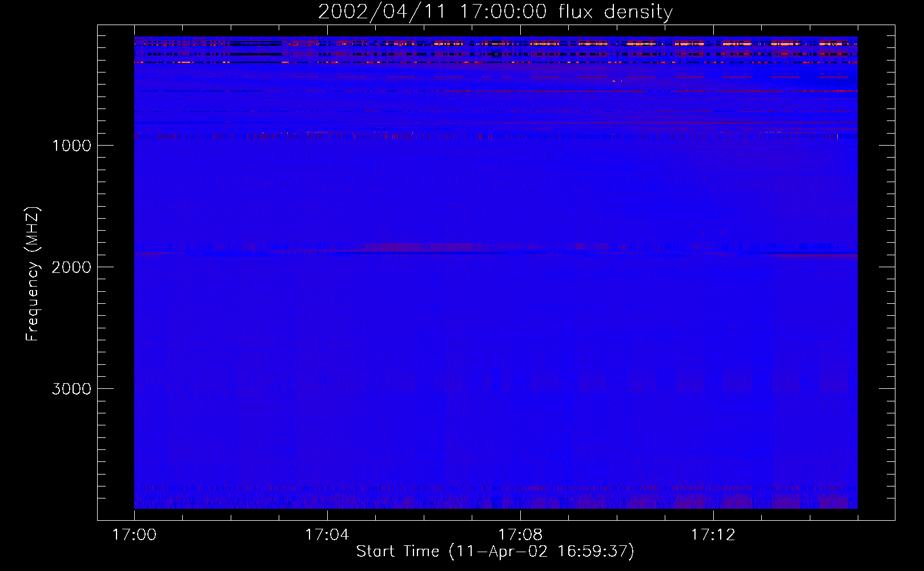Click the '17:00' time tick label

[x=134, y=535]
